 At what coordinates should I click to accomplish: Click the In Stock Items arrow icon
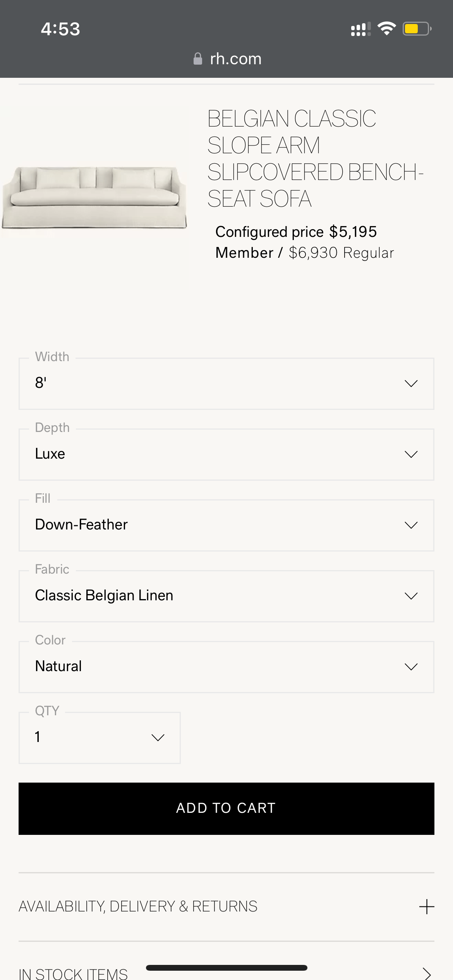tap(427, 973)
